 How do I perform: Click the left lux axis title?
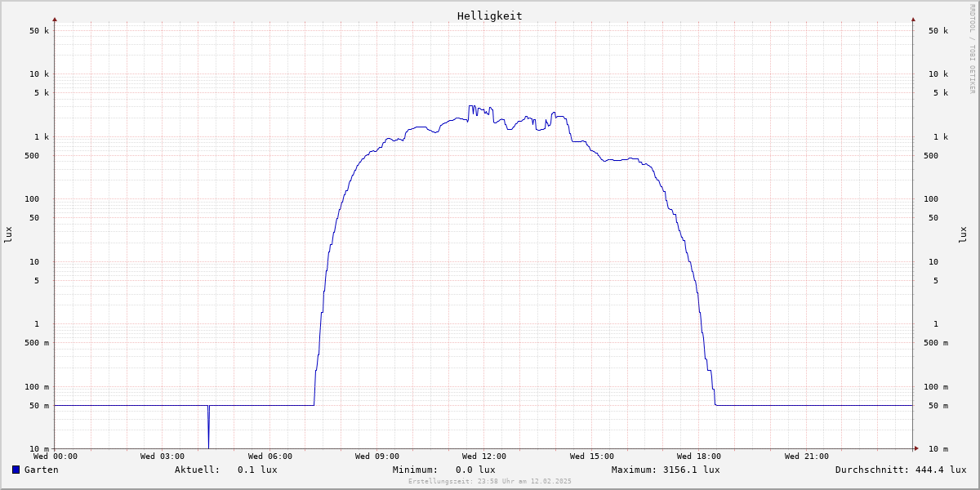coord(8,234)
